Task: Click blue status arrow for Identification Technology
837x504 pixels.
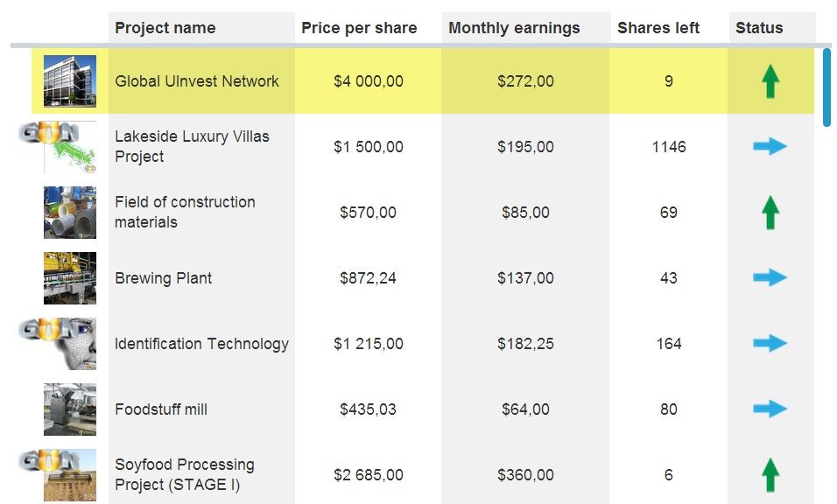Action: 770,344
